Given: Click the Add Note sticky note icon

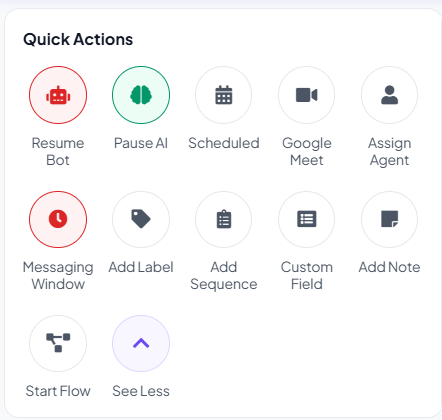Looking at the screenshot, I should pos(389,219).
